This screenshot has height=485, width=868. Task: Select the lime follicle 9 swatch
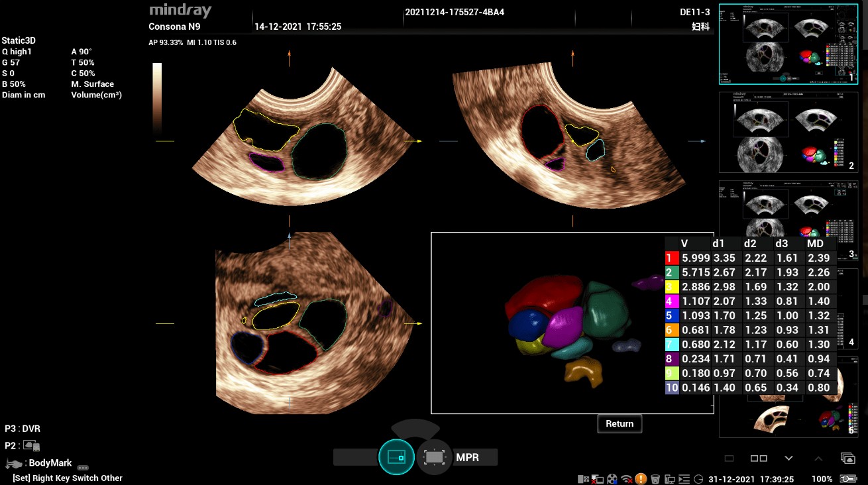(x=672, y=374)
